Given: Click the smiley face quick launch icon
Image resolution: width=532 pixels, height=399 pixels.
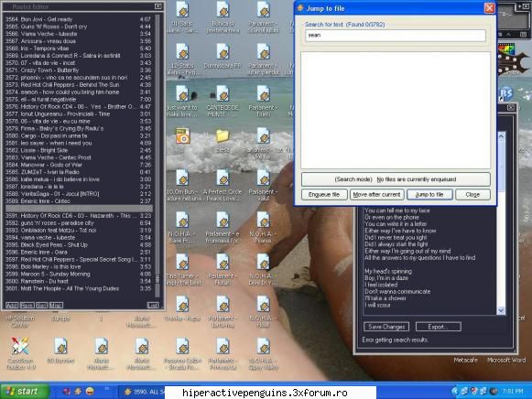Looking at the screenshot, I should (90, 392).
